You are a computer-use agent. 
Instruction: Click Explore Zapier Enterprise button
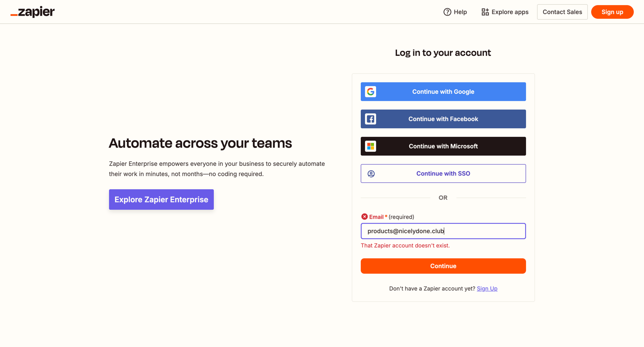pyautogui.click(x=161, y=200)
